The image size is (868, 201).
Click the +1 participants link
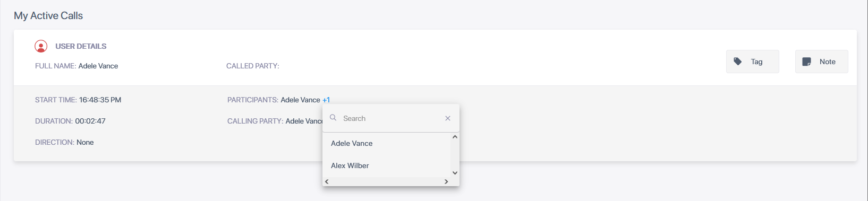(x=326, y=100)
